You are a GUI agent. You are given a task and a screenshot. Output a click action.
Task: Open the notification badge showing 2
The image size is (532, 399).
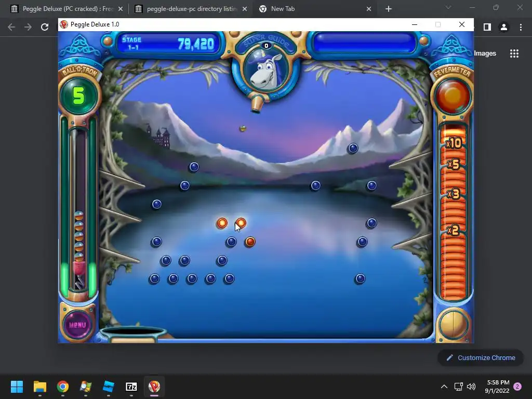pyautogui.click(x=517, y=387)
